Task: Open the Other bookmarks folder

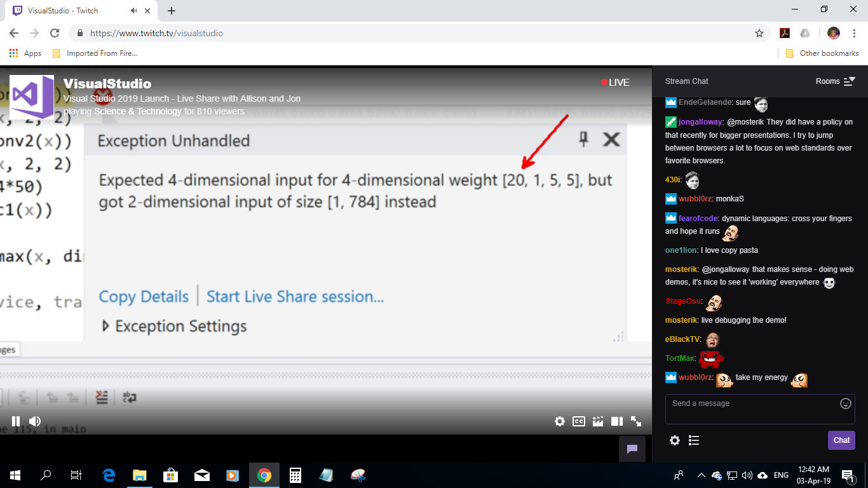Action: [822, 53]
